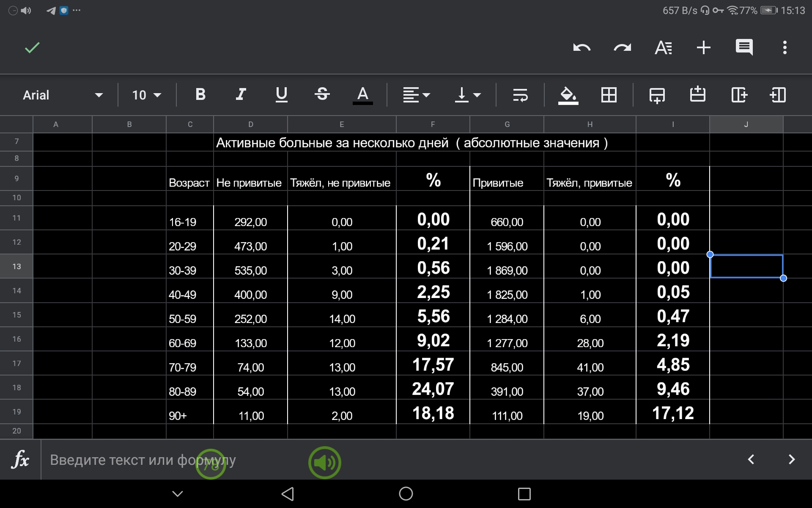
Task: Open the Arial font dropdown
Action: point(63,95)
